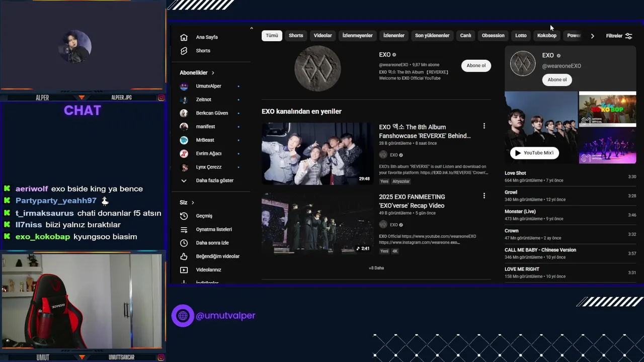Select the Canlı filter chip
The image size is (644, 362).
[x=465, y=36]
